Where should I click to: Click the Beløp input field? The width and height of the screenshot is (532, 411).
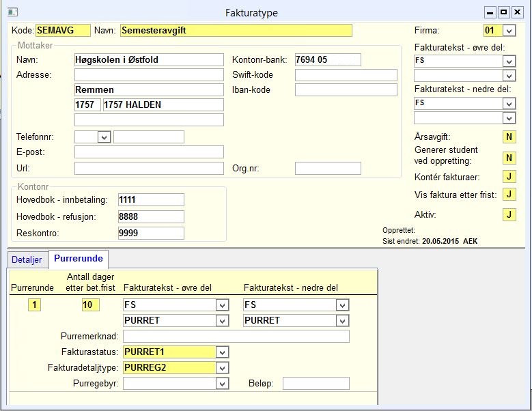click(x=316, y=384)
